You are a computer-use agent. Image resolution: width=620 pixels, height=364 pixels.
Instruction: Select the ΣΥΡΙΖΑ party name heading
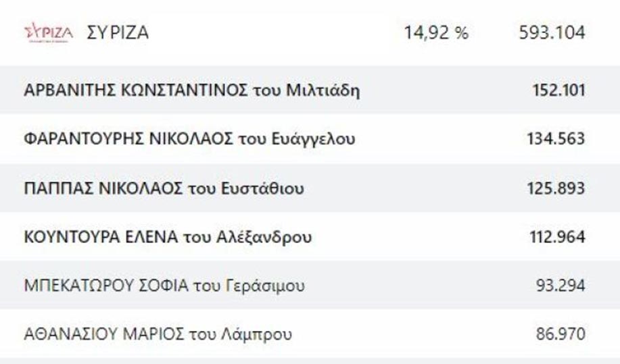click(118, 32)
